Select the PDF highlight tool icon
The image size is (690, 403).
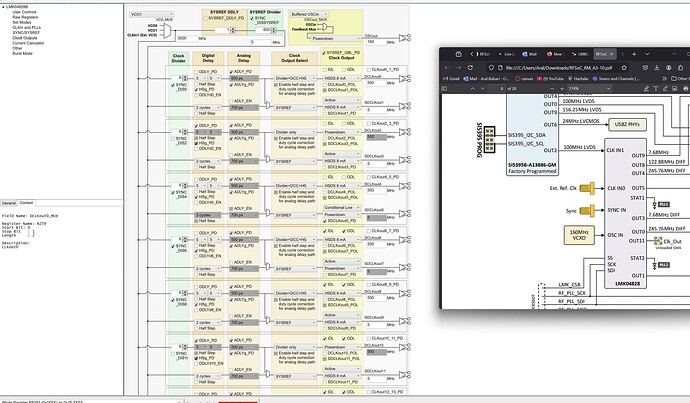coord(646,88)
